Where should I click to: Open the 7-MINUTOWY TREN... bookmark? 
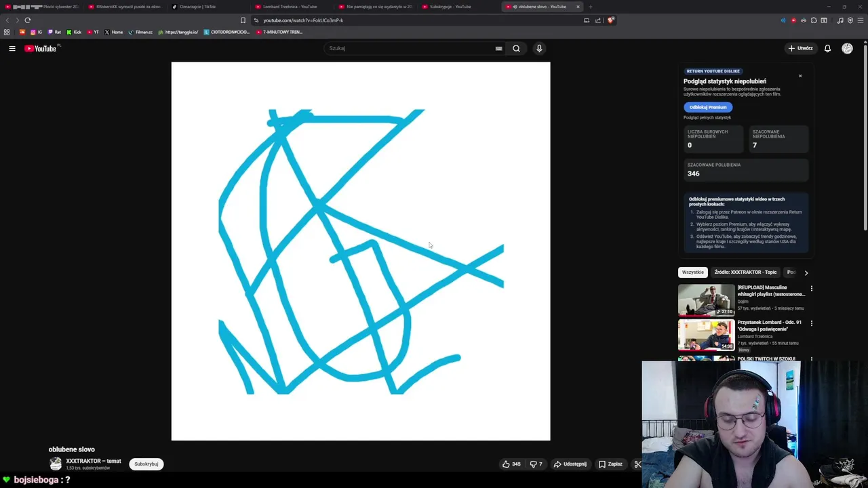click(x=279, y=32)
